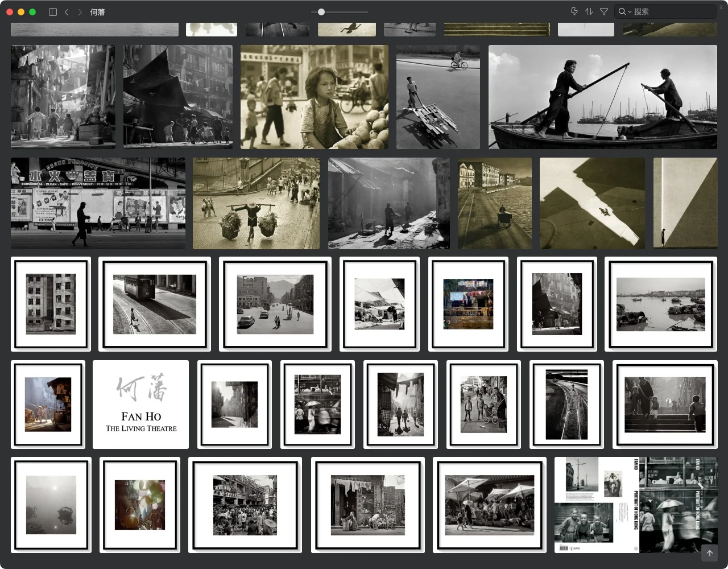The image size is (728, 569).
Task: Select the diagonal shadow with bird photo
Action: tap(592, 203)
